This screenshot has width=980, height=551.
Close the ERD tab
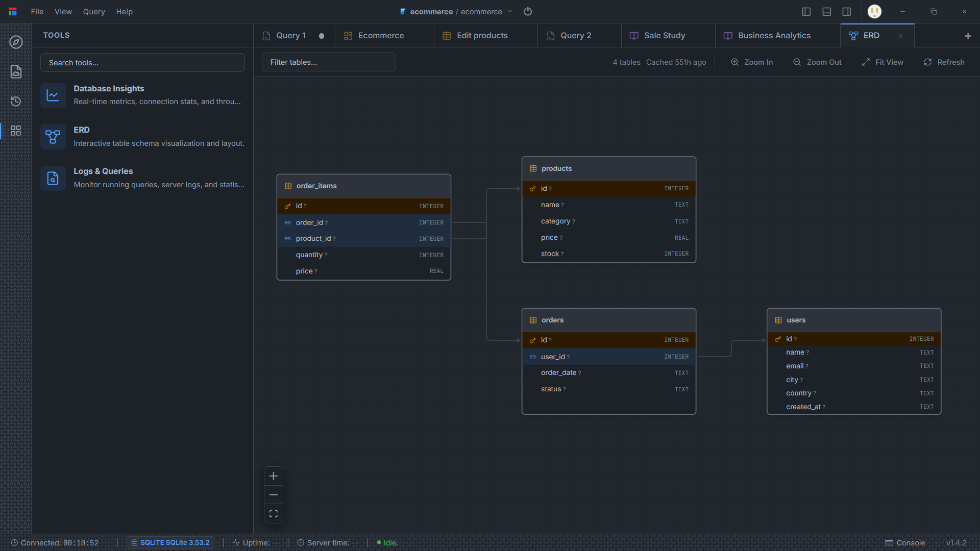click(x=901, y=36)
